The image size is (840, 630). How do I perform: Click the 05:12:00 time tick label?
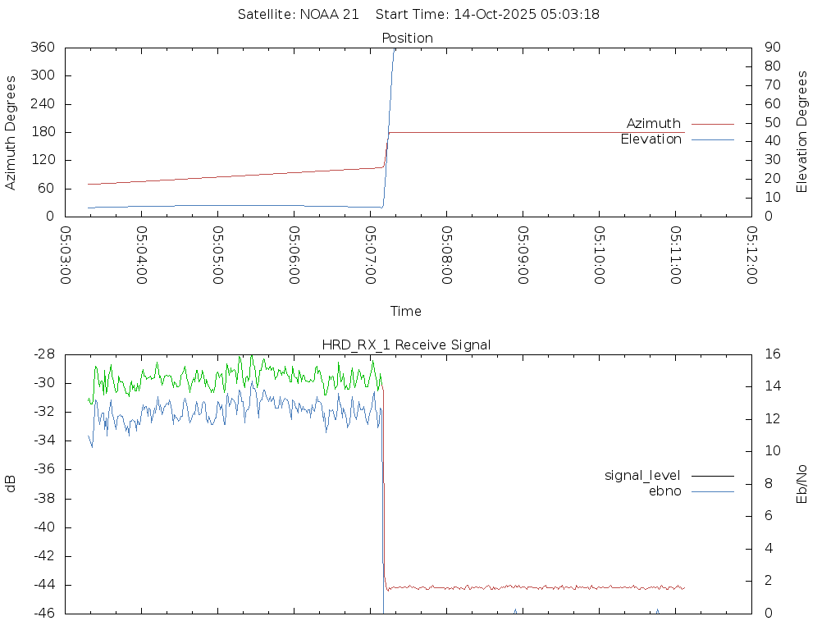tap(751, 255)
